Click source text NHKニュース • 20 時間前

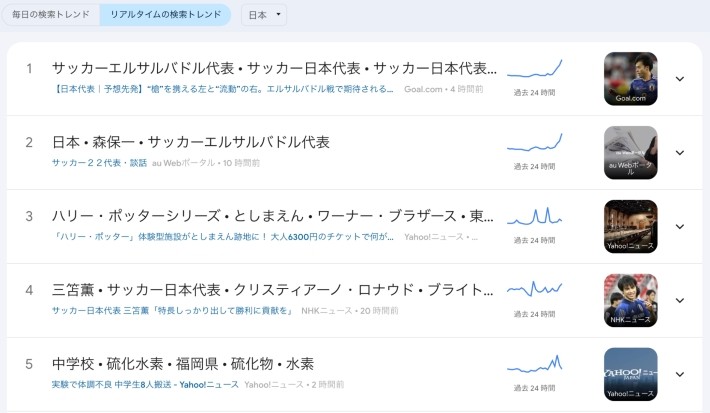pos(350,311)
